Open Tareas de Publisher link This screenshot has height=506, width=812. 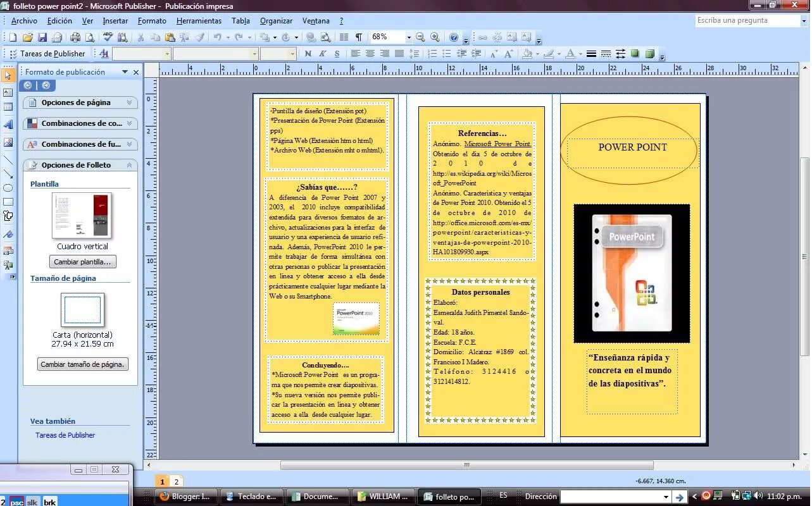point(65,435)
